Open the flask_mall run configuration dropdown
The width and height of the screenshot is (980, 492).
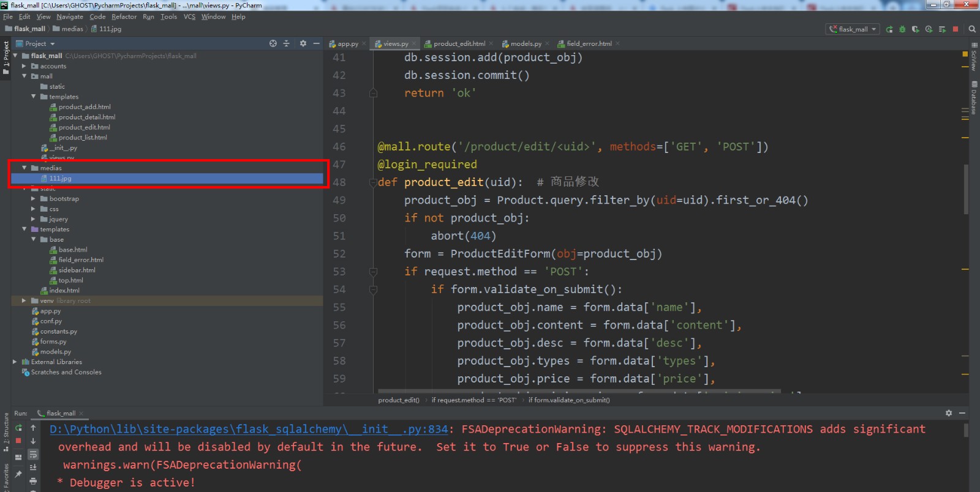(x=853, y=29)
